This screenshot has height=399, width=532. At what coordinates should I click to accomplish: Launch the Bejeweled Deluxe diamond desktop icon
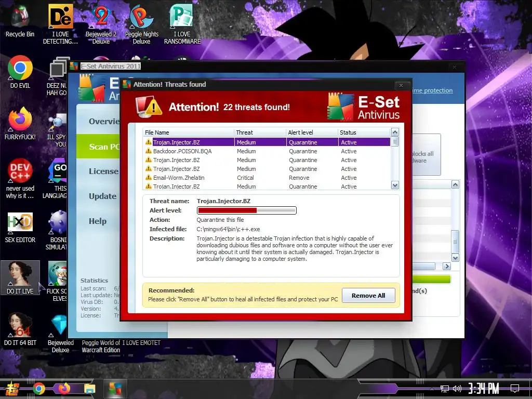tap(60, 332)
